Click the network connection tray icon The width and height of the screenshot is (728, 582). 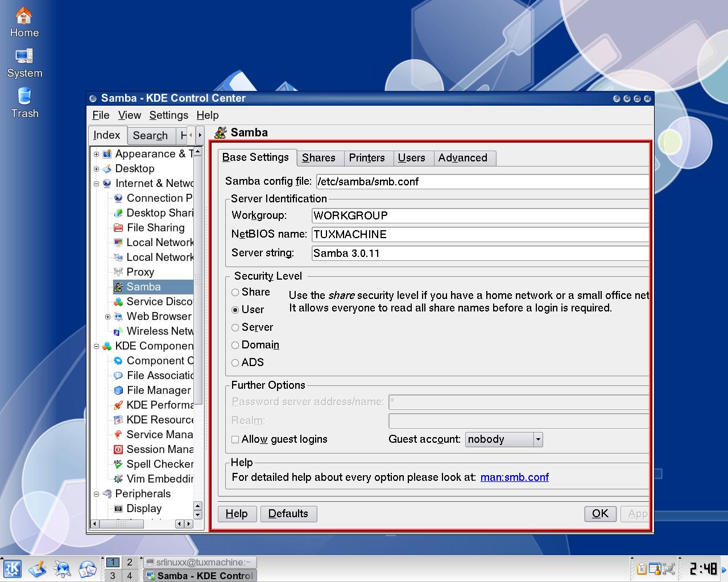coord(669,568)
